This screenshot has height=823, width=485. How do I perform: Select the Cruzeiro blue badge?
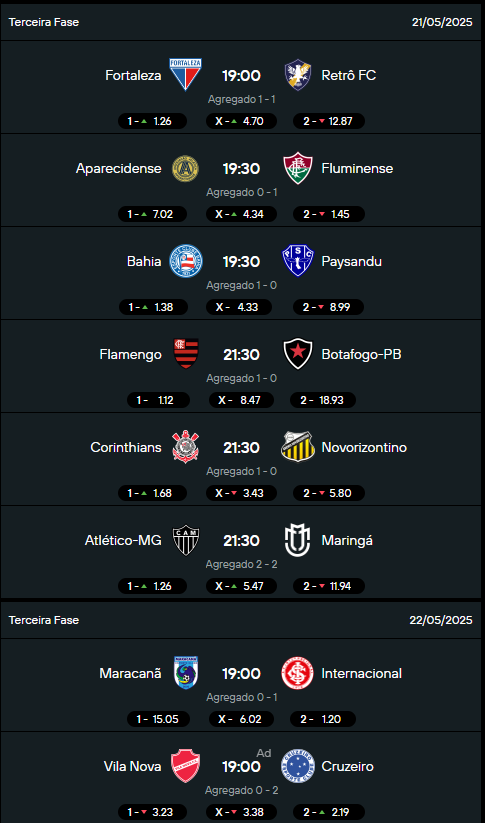(x=298, y=766)
